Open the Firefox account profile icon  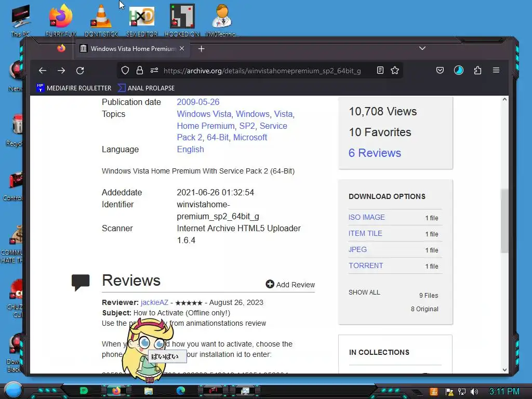(x=459, y=70)
